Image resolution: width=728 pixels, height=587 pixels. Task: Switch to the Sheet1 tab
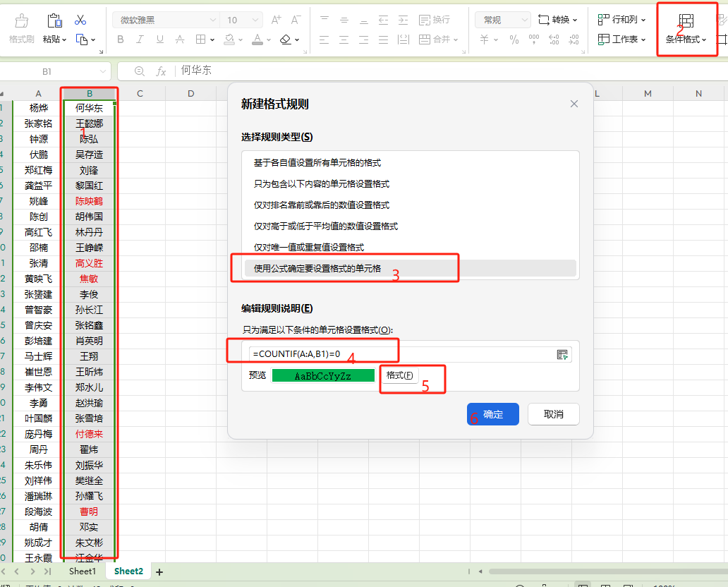(x=82, y=571)
